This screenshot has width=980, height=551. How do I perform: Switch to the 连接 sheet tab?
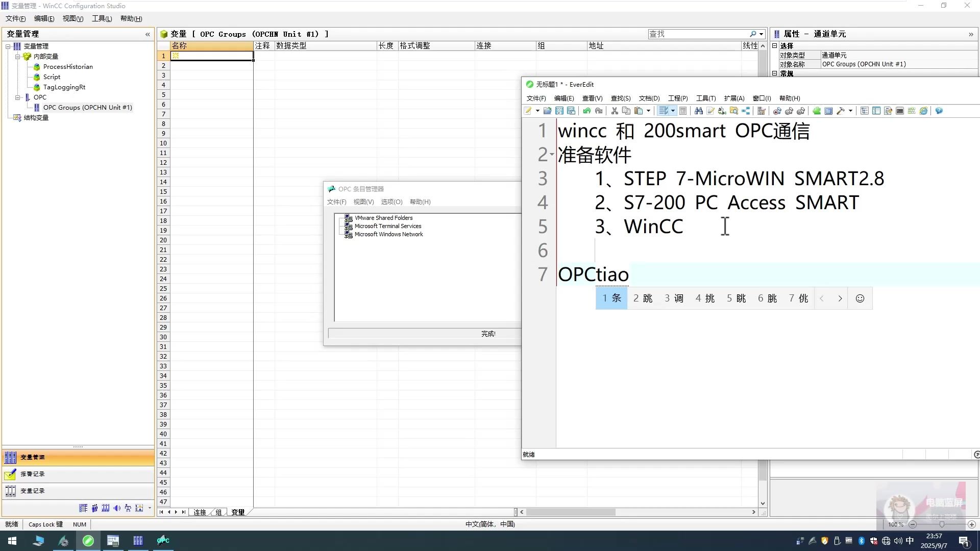[x=200, y=512]
